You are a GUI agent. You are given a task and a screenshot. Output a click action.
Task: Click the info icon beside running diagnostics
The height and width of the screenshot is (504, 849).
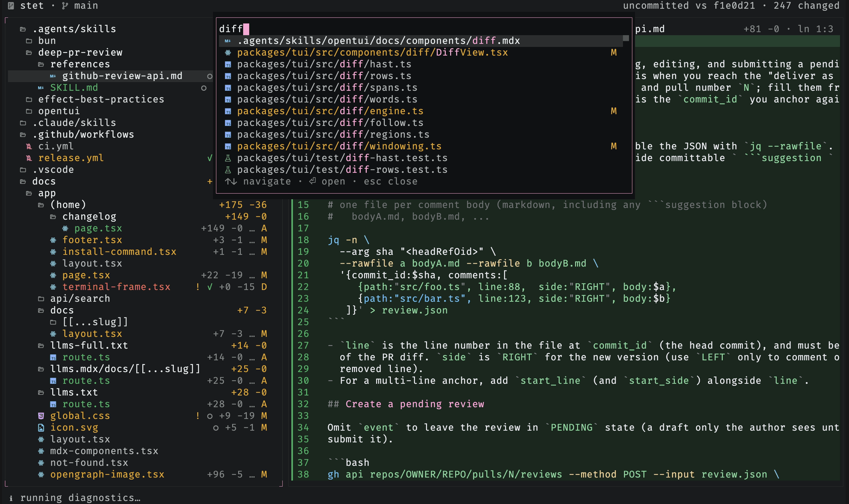point(11,498)
